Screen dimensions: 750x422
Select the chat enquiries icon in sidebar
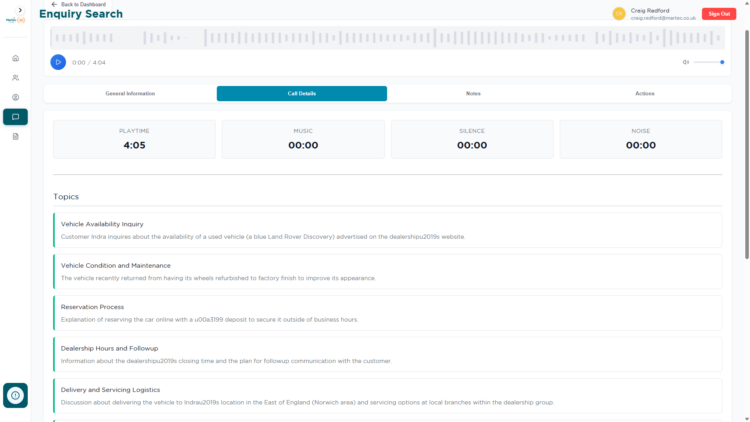coord(15,117)
